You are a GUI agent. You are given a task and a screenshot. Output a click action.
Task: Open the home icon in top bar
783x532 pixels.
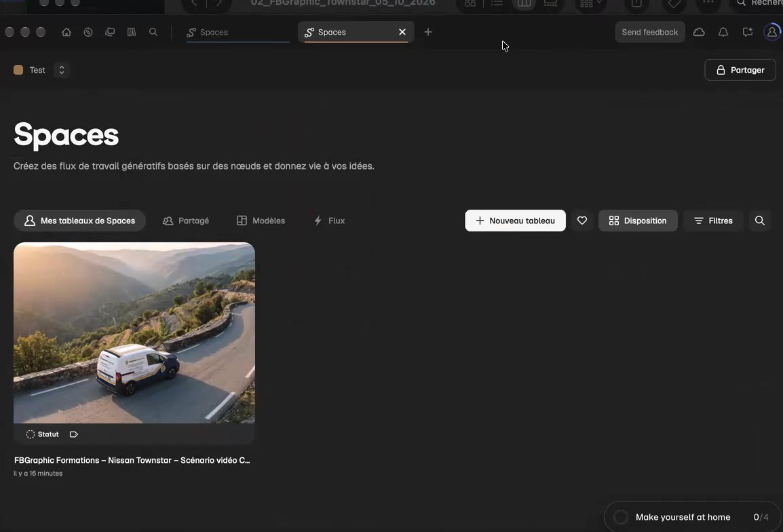click(66, 32)
